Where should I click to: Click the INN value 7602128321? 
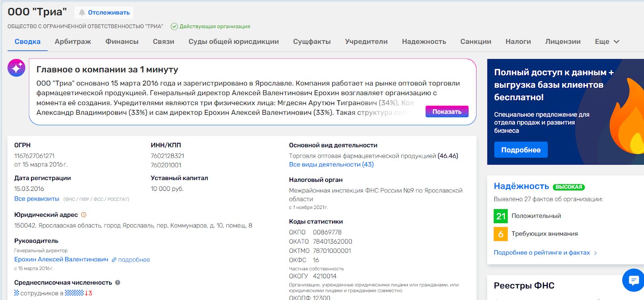click(x=167, y=156)
